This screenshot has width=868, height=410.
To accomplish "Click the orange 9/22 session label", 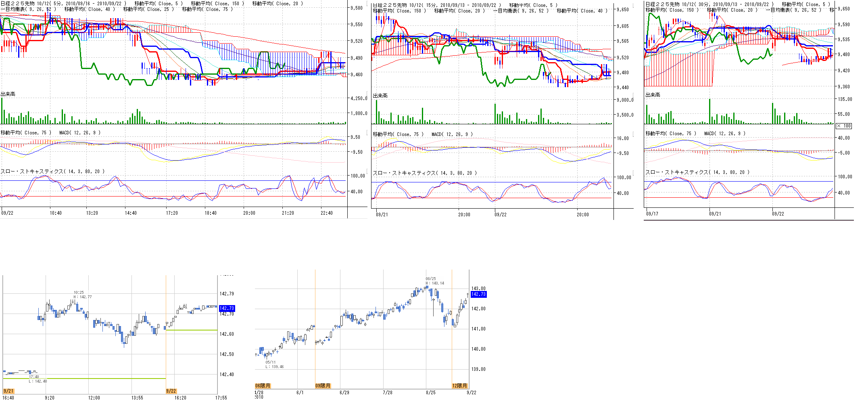I will (171, 391).
